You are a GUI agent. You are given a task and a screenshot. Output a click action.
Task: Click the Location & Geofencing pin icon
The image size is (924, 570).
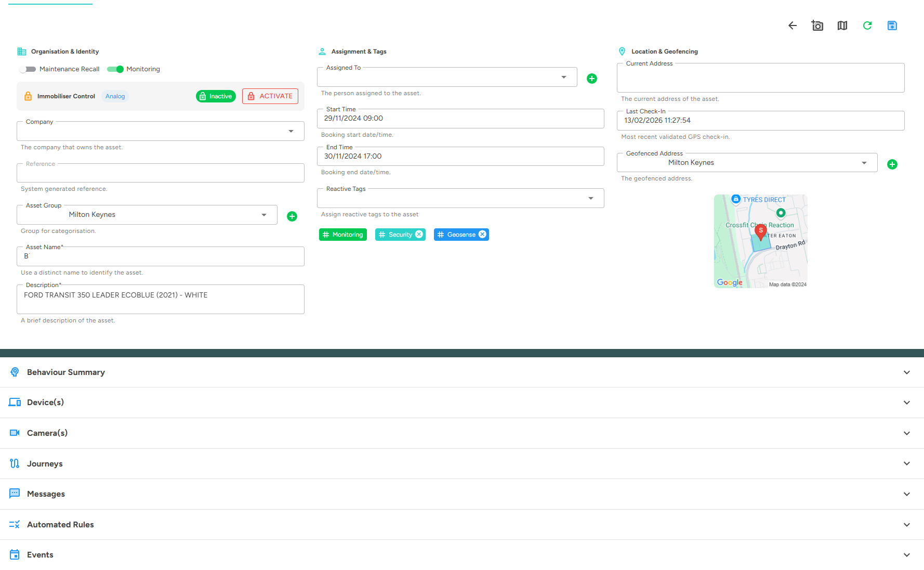622,51
